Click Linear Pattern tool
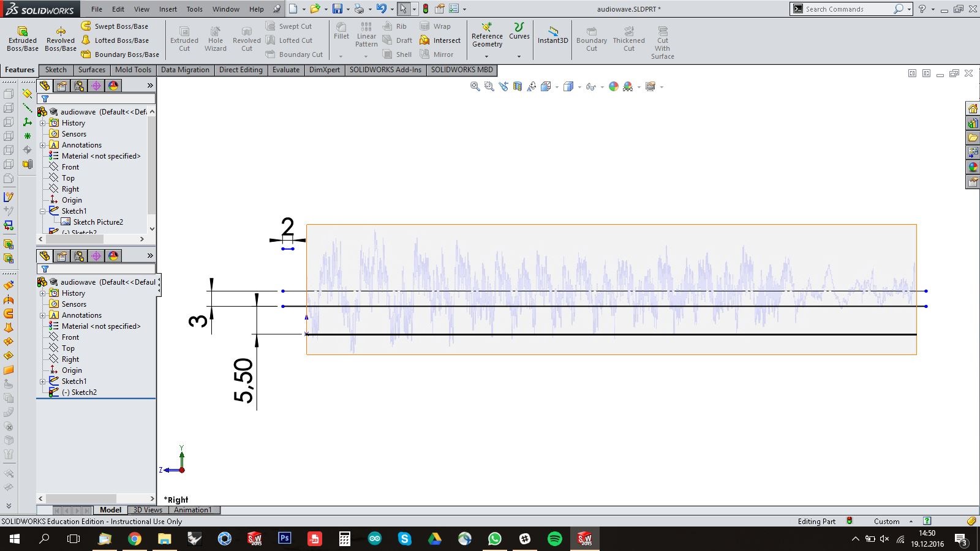980x551 pixels. (x=366, y=34)
